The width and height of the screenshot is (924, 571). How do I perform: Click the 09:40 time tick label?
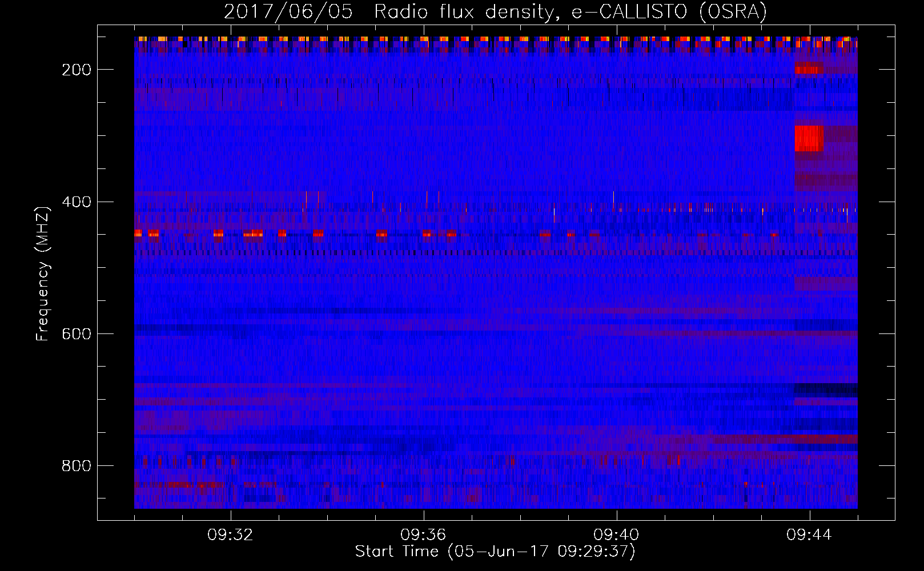pos(616,535)
